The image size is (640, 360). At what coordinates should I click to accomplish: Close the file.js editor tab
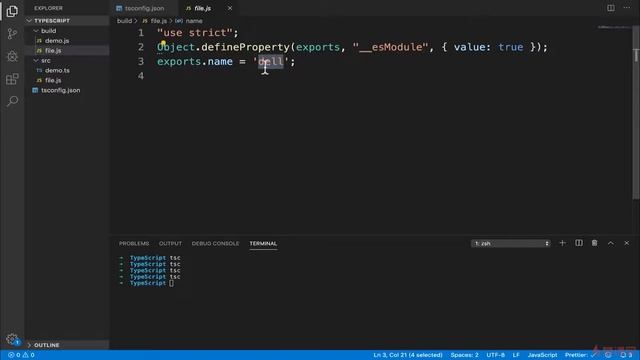230,8
